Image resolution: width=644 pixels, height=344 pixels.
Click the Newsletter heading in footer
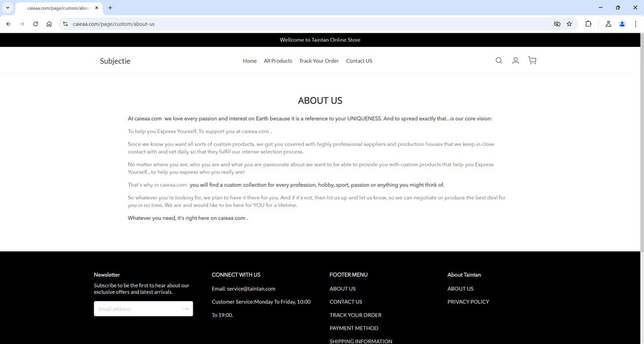pyautogui.click(x=107, y=275)
